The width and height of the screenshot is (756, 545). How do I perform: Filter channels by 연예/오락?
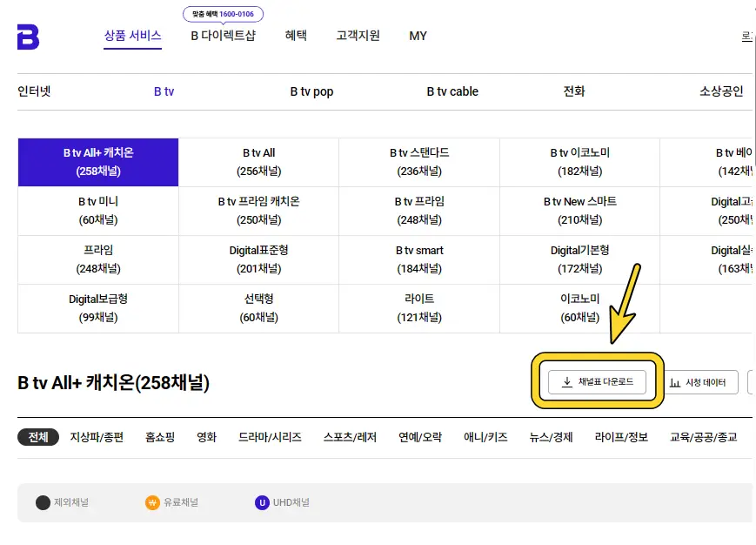(420, 437)
